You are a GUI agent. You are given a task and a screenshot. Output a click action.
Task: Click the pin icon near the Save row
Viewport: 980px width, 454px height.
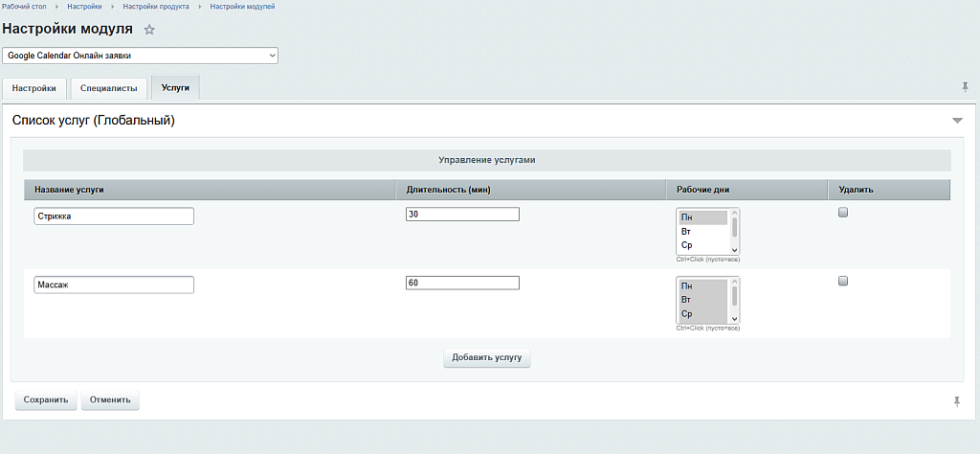tap(957, 401)
